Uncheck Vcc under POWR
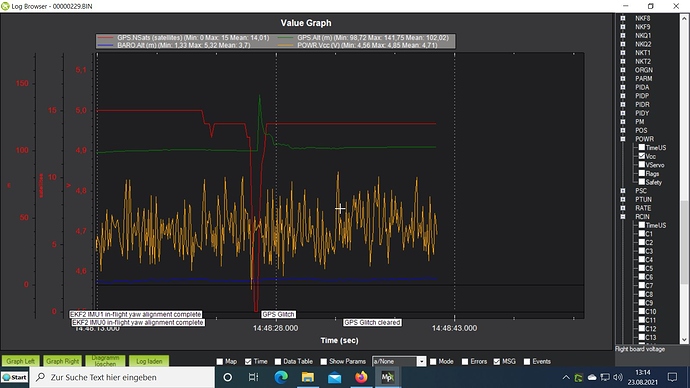The width and height of the screenshot is (690, 388). click(642, 156)
